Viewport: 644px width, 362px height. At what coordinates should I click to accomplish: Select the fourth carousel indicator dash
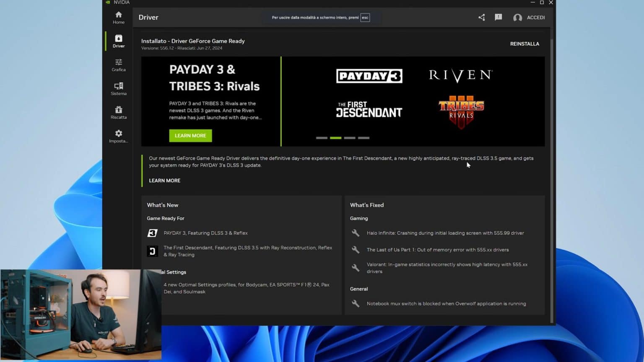coord(364,138)
